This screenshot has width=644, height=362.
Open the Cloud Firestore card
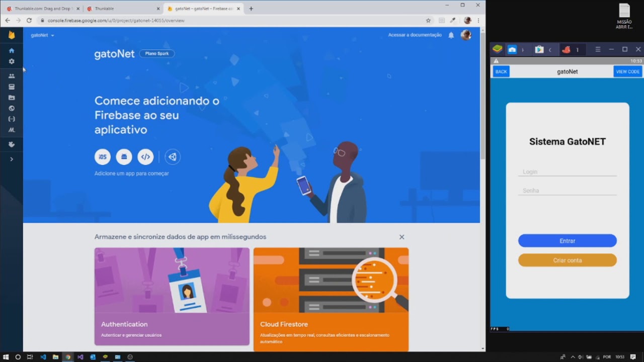331,299
